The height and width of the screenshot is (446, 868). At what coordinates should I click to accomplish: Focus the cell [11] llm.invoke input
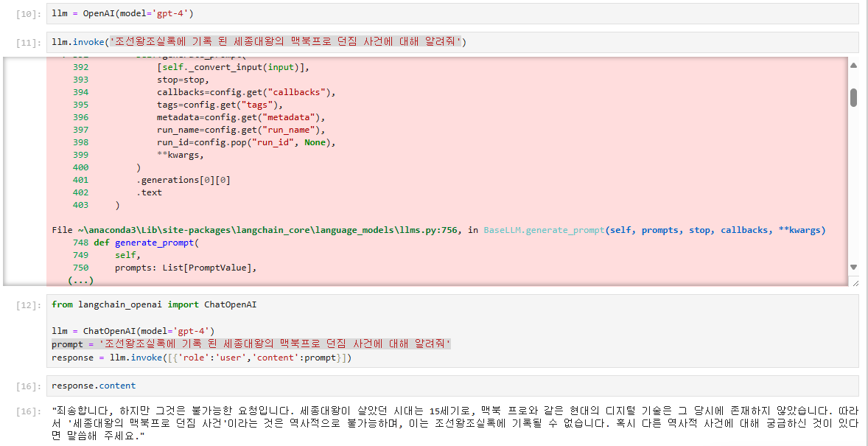pyautogui.click(x=452, y=42)
